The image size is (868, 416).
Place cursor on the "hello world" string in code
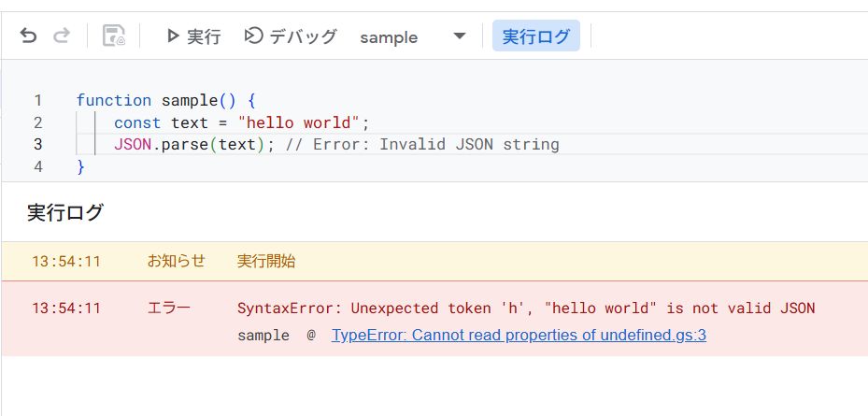(x=299, y=122)
